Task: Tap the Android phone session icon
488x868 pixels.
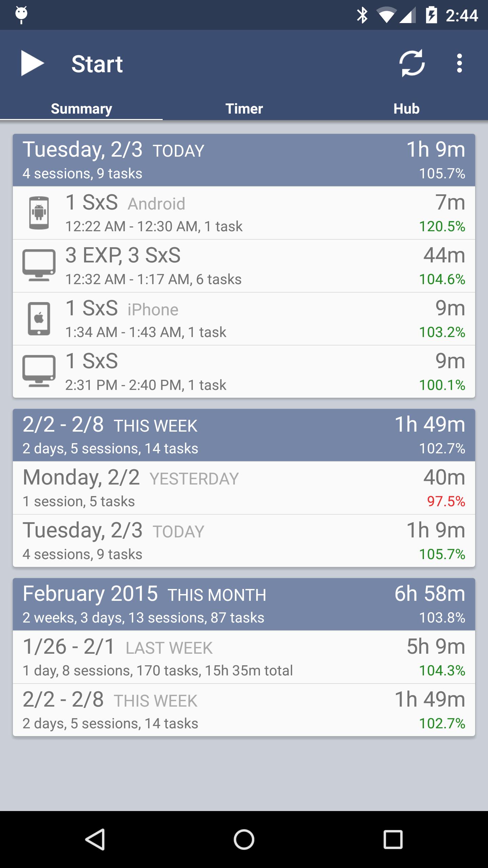Action: click(39, 213)
